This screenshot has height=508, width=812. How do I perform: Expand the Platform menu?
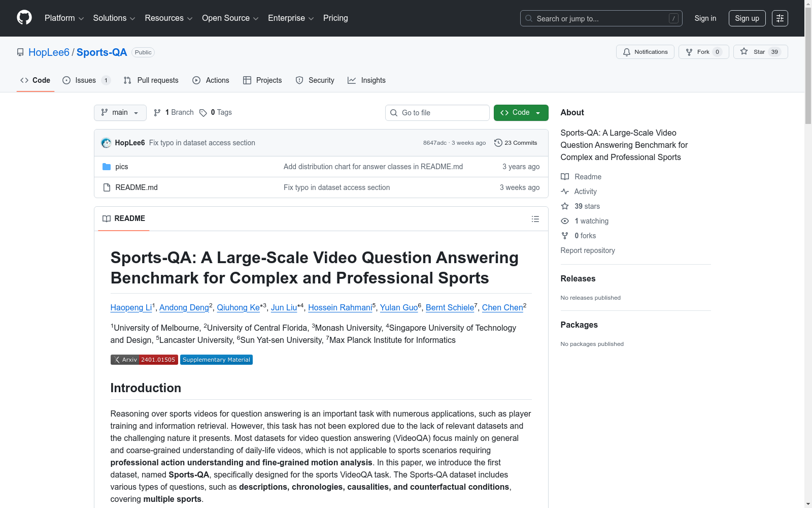pyautogui.click(x=64, y=18)
